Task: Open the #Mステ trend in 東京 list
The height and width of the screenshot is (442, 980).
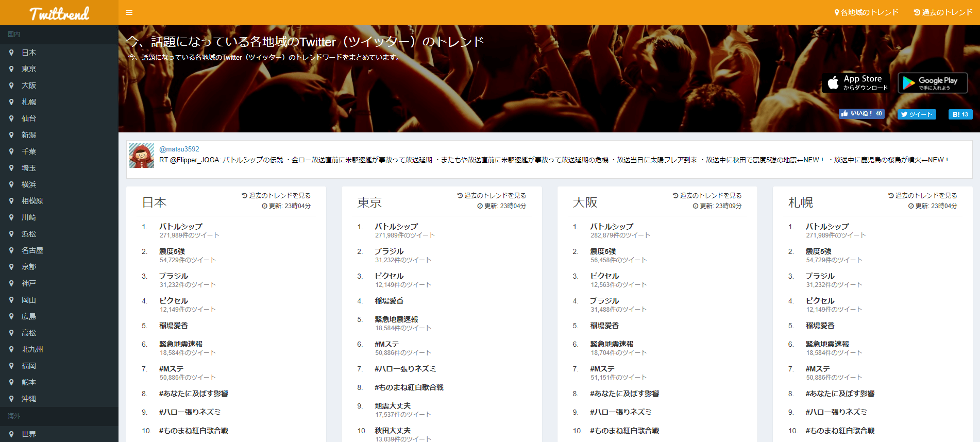Action: (386, 344)
